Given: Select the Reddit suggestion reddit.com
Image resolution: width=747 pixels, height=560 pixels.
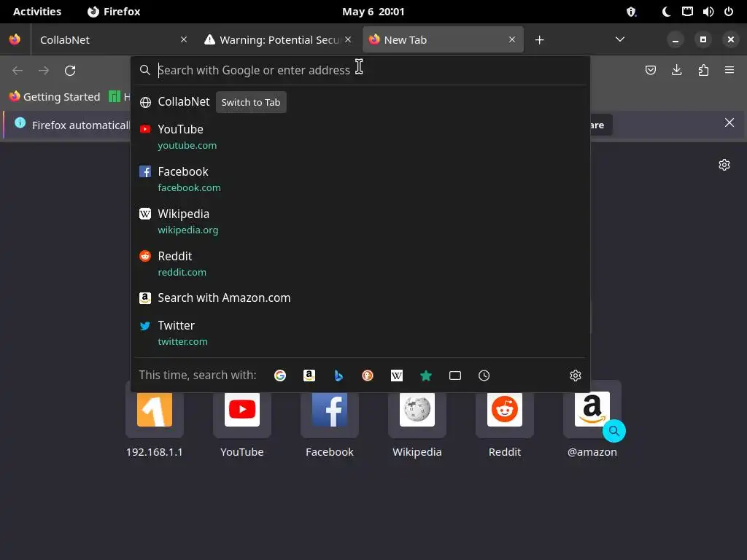Looking at the screenshot, I should point(360,264).
